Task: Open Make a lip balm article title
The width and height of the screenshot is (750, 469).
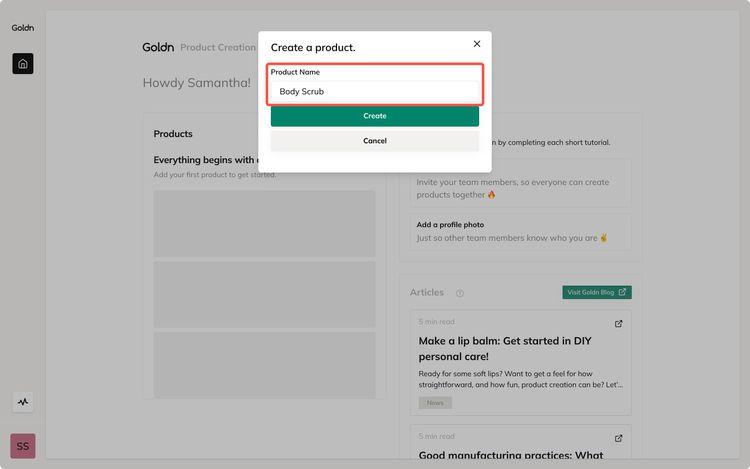Action: coord(505,349)
